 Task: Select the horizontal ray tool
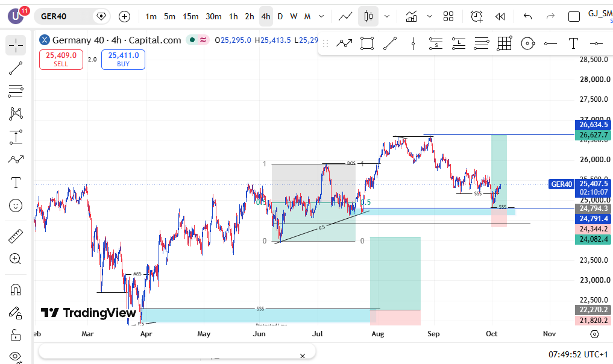pos(550,43)
